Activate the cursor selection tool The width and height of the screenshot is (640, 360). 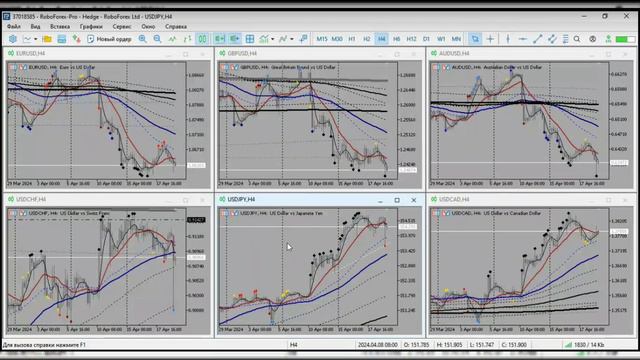475,39
